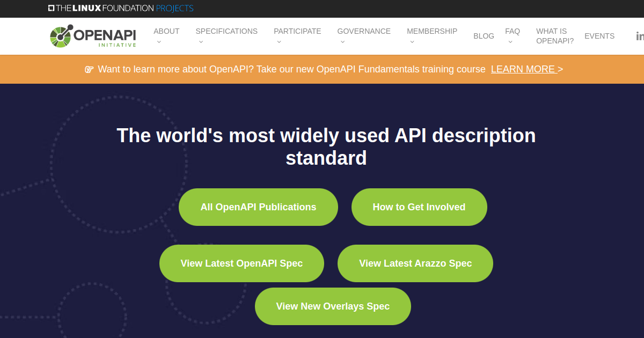Screen dimensions: 644x338
Task: Expand the Specifications dropdown chevron
Action: click(201, 42)
